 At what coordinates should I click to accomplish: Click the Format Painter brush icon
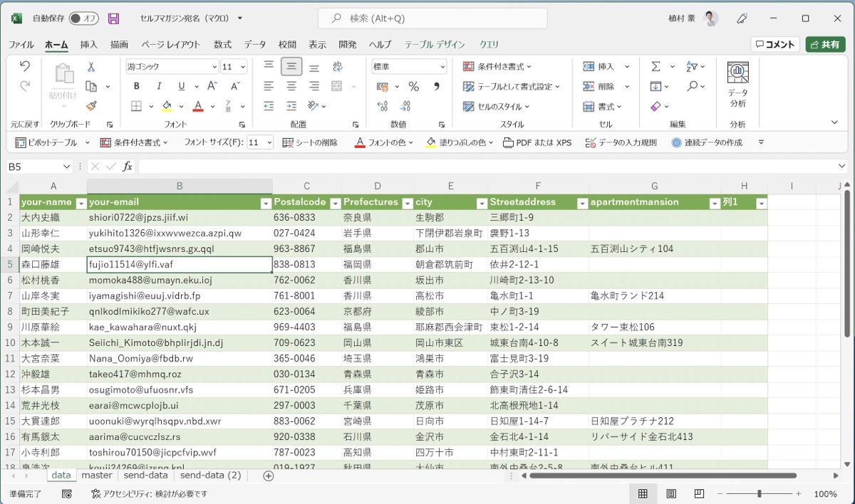tap(91, 106)
